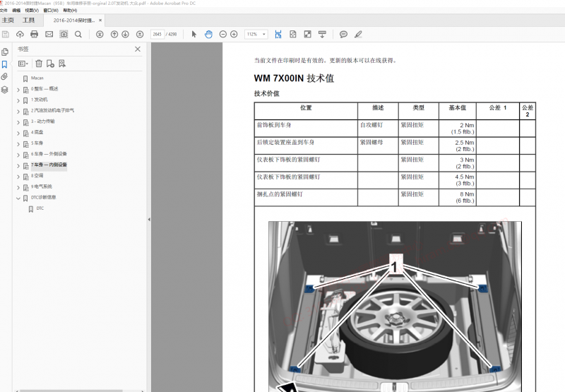This screenshot has width=565, height=392.
Task: Click the page number input field
Action: pyautogui.click(x=157, y=34)
